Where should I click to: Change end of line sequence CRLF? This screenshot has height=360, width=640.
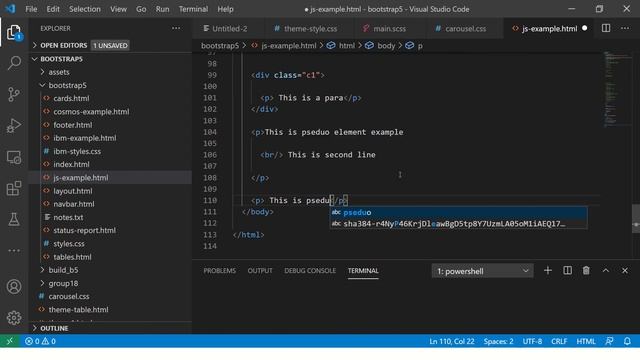559,341
